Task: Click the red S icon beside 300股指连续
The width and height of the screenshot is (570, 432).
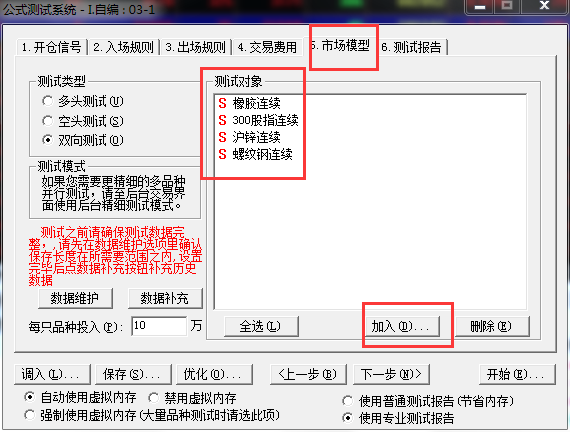Action: (222, 120)
